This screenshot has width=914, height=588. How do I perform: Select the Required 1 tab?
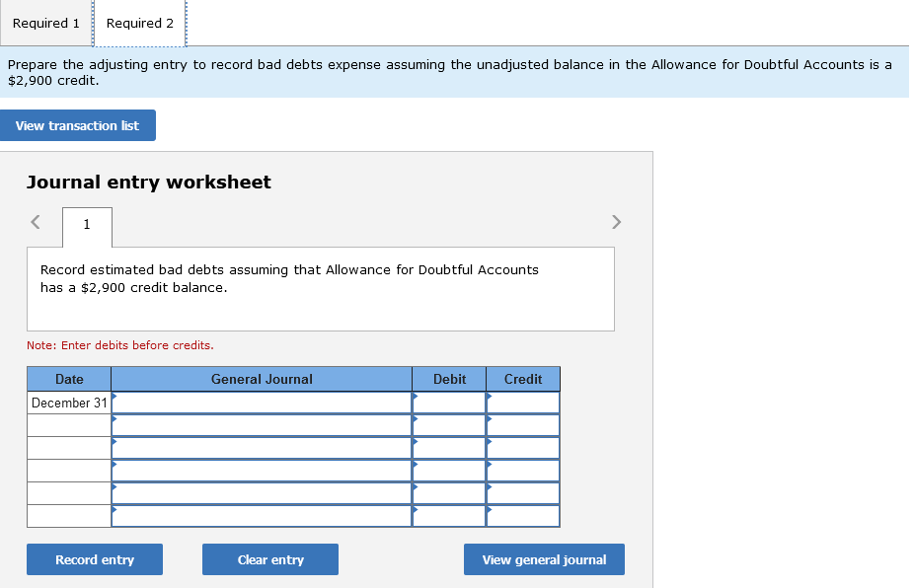click(x=45, y=23)
